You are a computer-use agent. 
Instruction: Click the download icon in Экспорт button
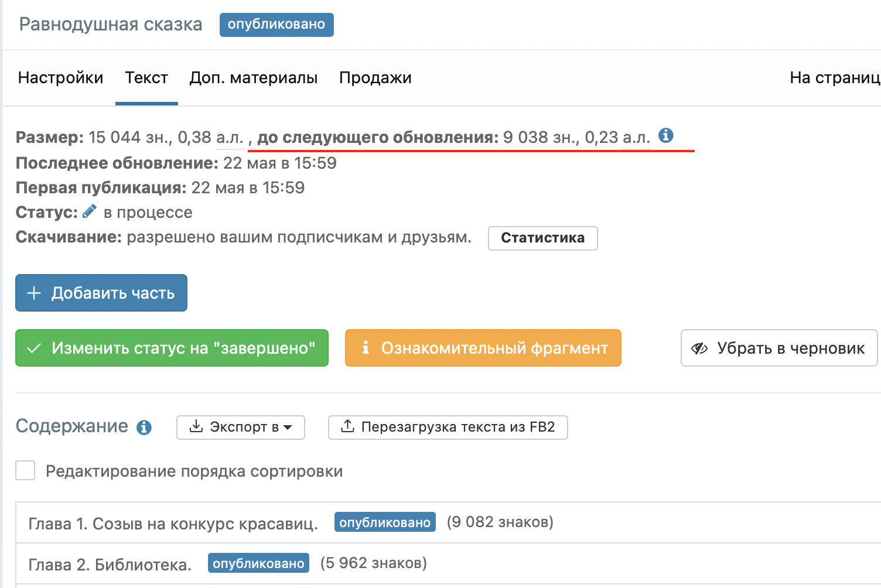pyautogui.click(x=196, y=426)
